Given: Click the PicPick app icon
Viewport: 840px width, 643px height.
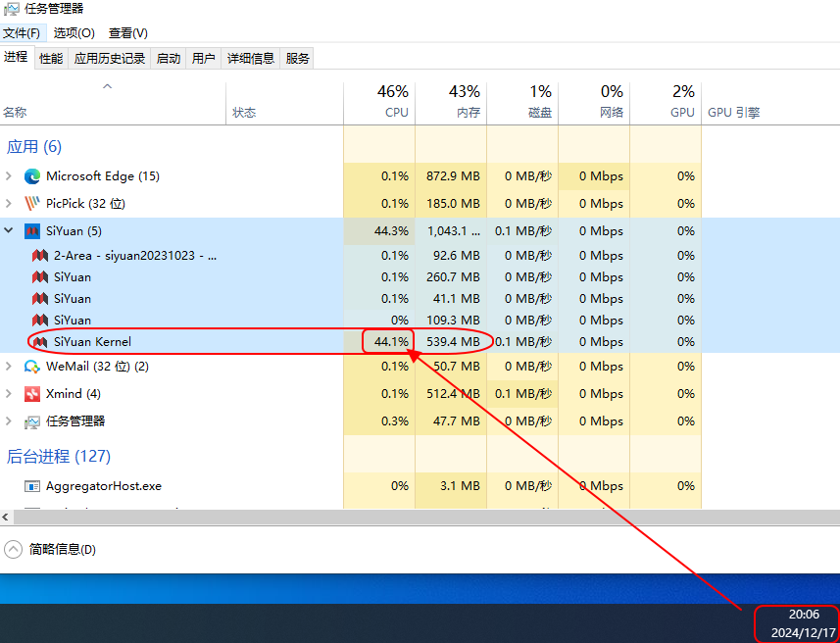Looking at the screenshot, I should click(32, 204).
